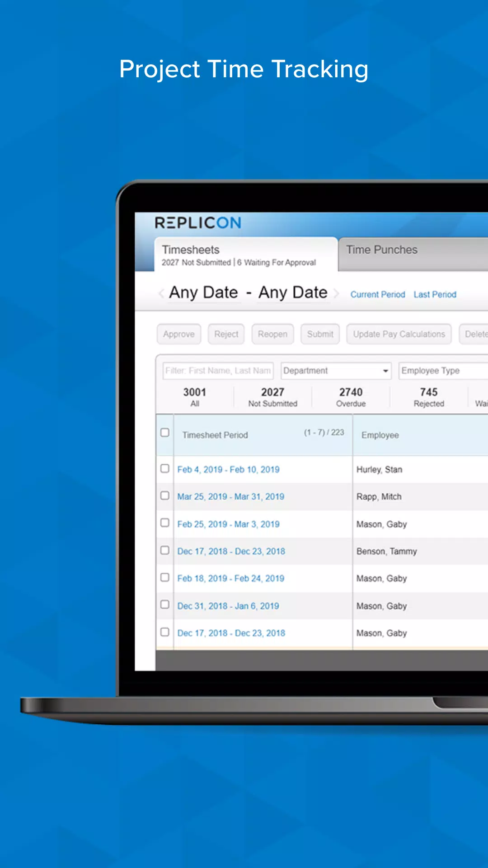This screenshot has height=868, width=488.
Task: Open the start Any Date picker
Action: pyautogui.click(x=203, y=292)
